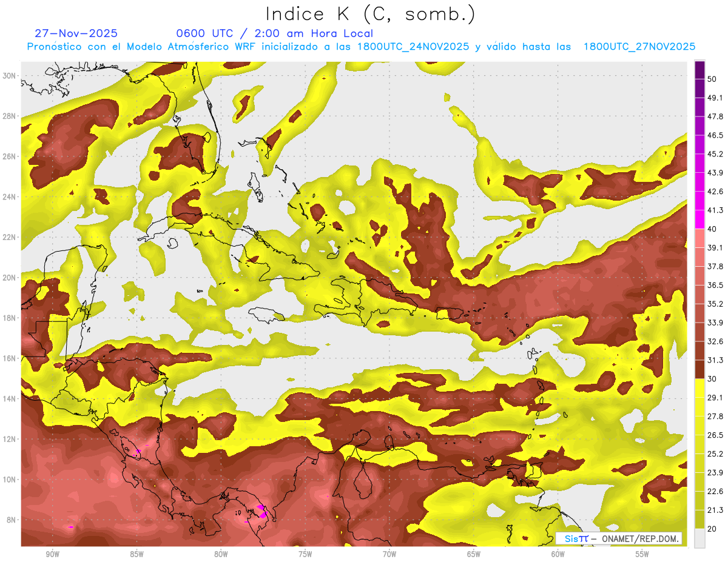Click the "10N" latitude label
Image resolution: width=728 pixels, height=562 pixels.
pyautogui.click(x=10, y=480)
